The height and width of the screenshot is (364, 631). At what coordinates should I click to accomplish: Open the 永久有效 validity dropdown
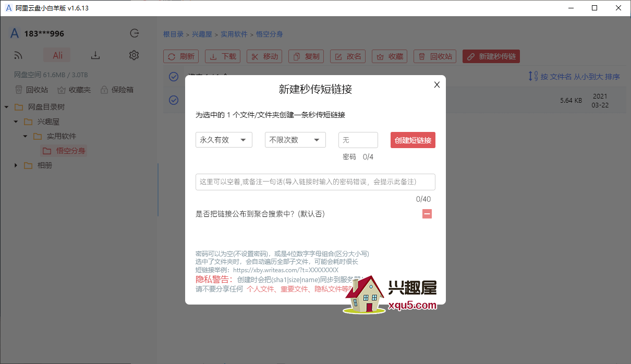[224, 140]
